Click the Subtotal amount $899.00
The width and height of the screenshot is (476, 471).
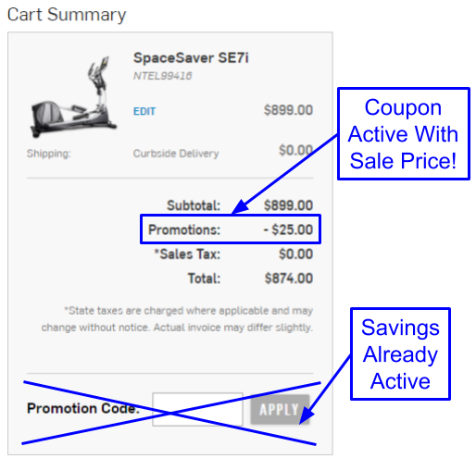288,205
